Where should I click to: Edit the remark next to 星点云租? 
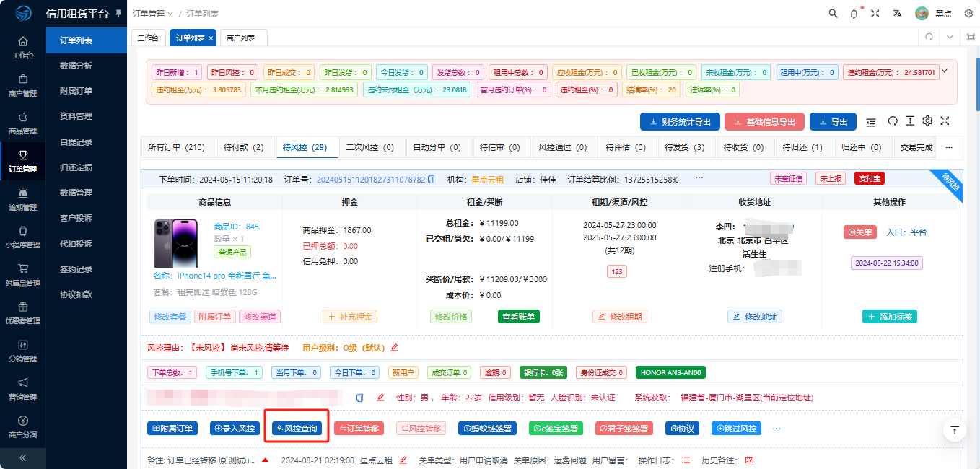tap(403, 460)
